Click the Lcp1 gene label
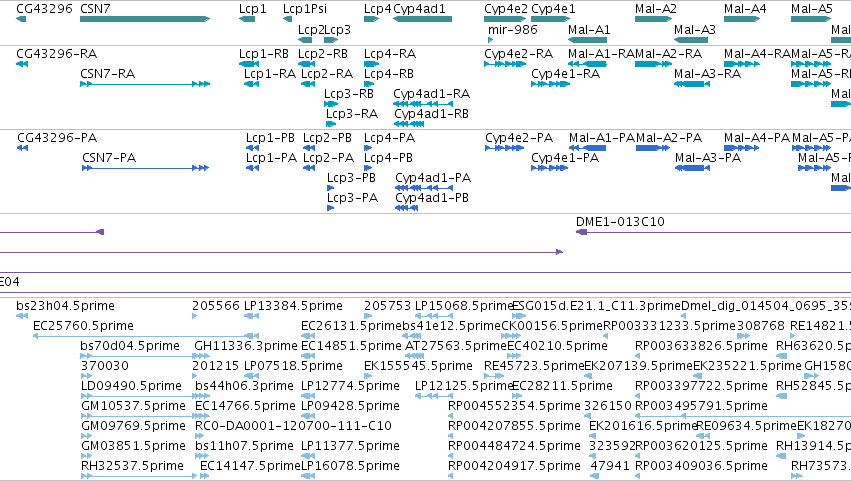The image size is (851, 481). point(253,9)
